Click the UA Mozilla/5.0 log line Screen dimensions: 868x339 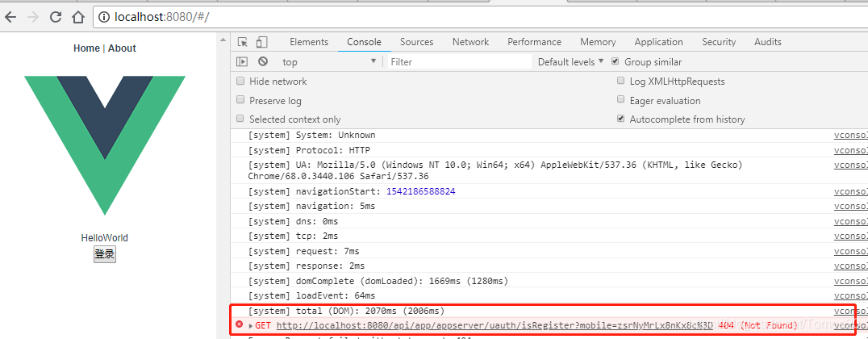tap(495, 170)
